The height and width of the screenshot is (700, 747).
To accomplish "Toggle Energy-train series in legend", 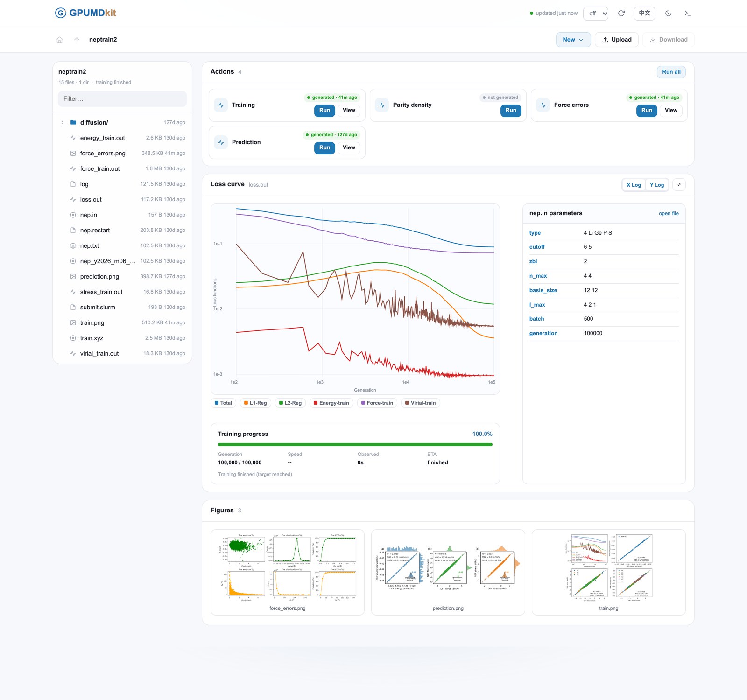I will click(331, 403).
